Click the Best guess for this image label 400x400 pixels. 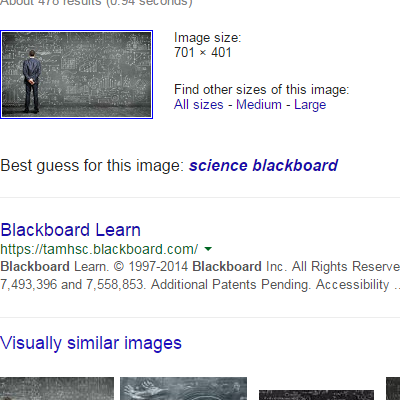point(92,166)
